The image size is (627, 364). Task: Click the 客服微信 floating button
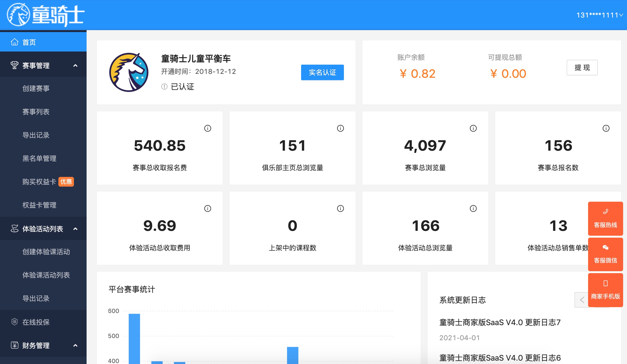606,254
